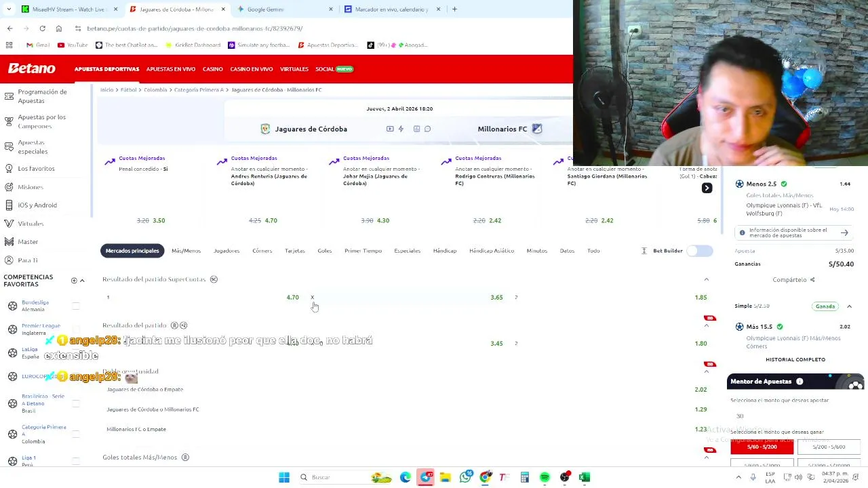
Task: Add favorite competition with plus icon
Action: 74,281
